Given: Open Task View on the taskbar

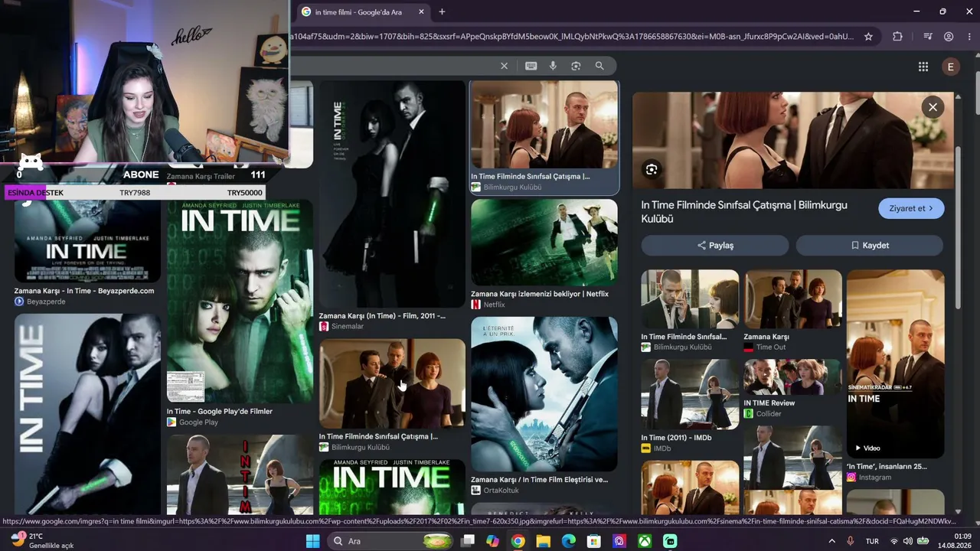Looking at the screenshot, I should tap(468, 541).
